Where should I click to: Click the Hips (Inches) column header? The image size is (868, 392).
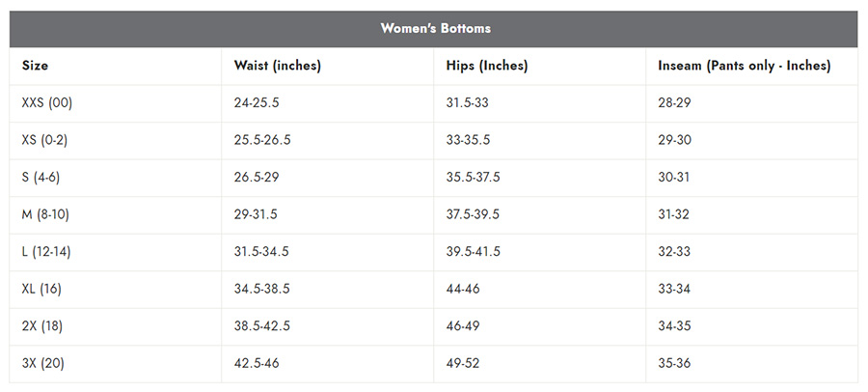coord(487,66)
